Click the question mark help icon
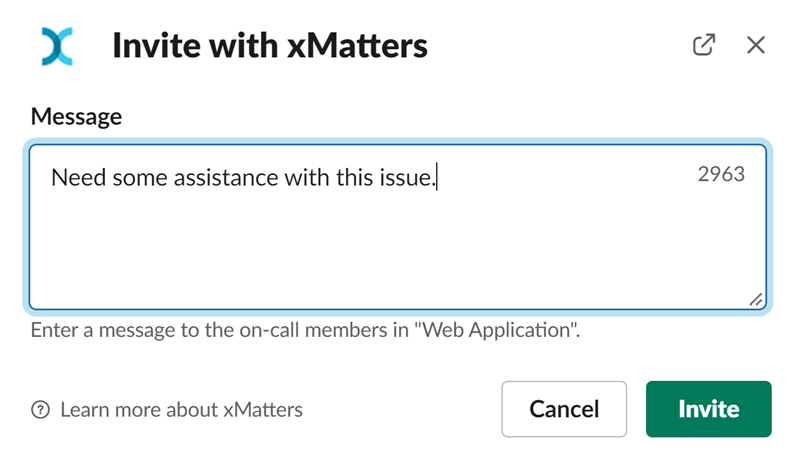Viewport: 800px width, 460px height. point(40,410)
